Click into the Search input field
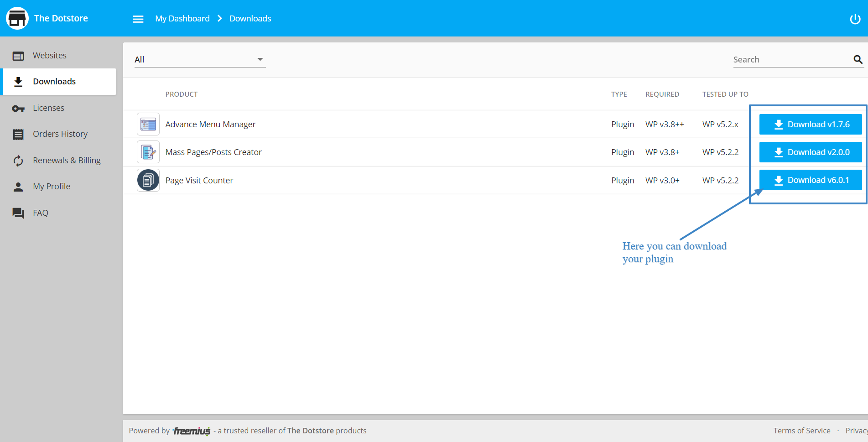This screenshot has width=868, height=442. click(x=792, y=59)
